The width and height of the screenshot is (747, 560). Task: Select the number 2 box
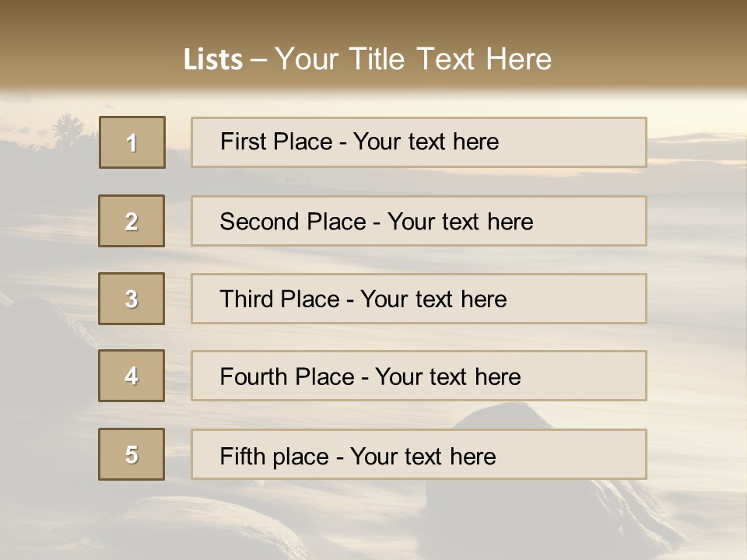click(132, 221)
